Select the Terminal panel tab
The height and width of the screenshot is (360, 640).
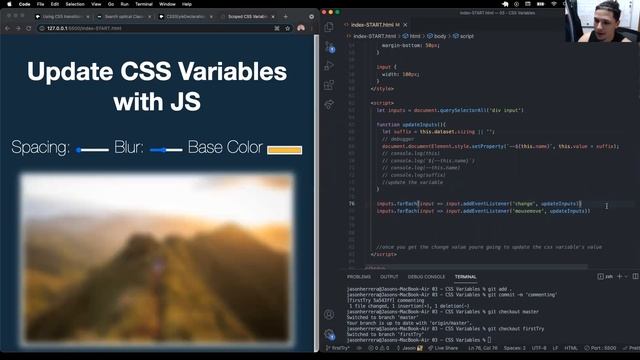click(x=465, y=277)
